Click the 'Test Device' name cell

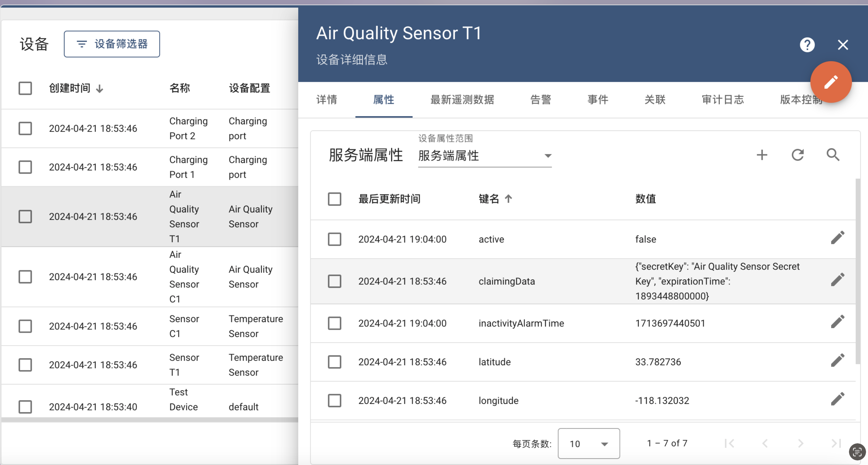point(184,400)
